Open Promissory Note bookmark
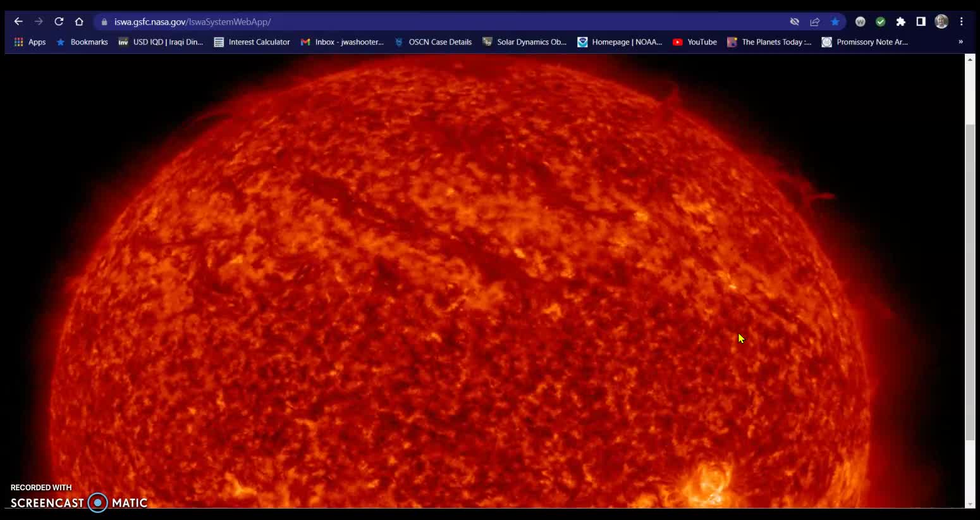Screen dimensions: 980x520 click(865, 42)
